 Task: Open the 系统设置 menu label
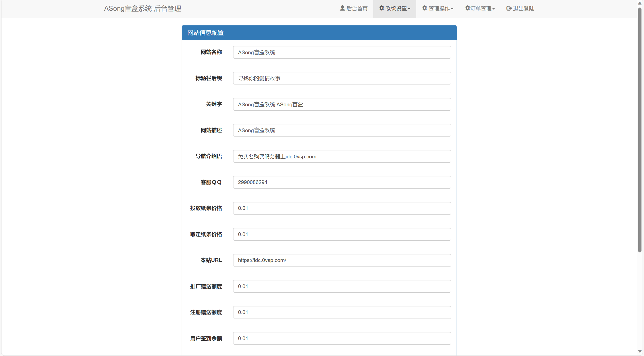pyautogui.click(x=396, y=9)
